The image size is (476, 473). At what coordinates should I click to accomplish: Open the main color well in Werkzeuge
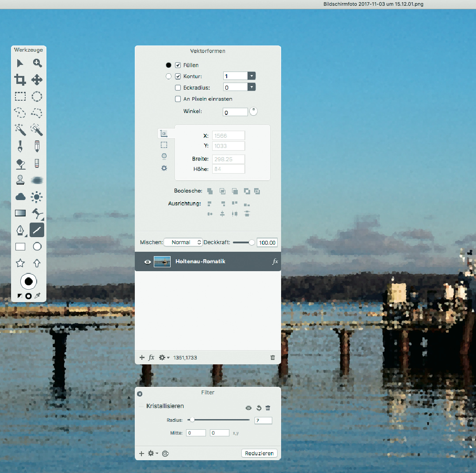(29, 281)
